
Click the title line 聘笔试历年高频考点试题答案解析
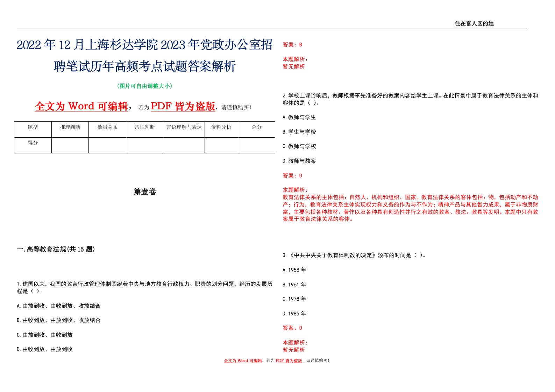point(144,66)
